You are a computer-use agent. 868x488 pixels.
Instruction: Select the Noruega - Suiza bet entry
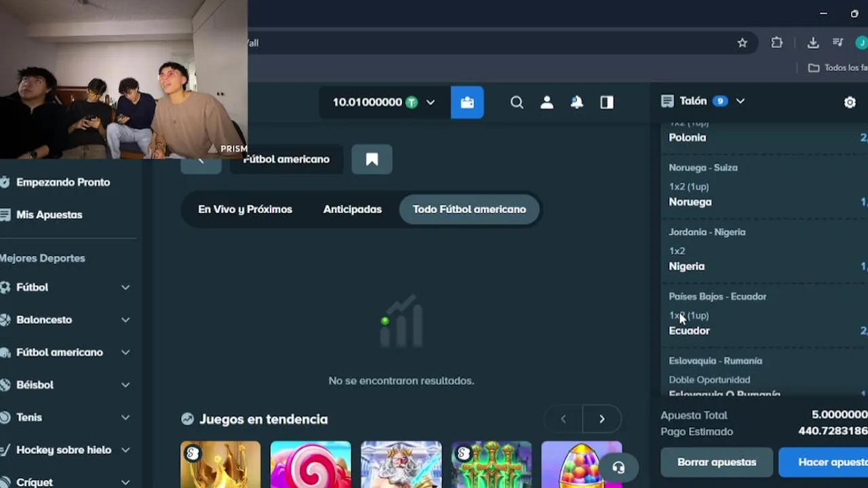pos(764,186)
